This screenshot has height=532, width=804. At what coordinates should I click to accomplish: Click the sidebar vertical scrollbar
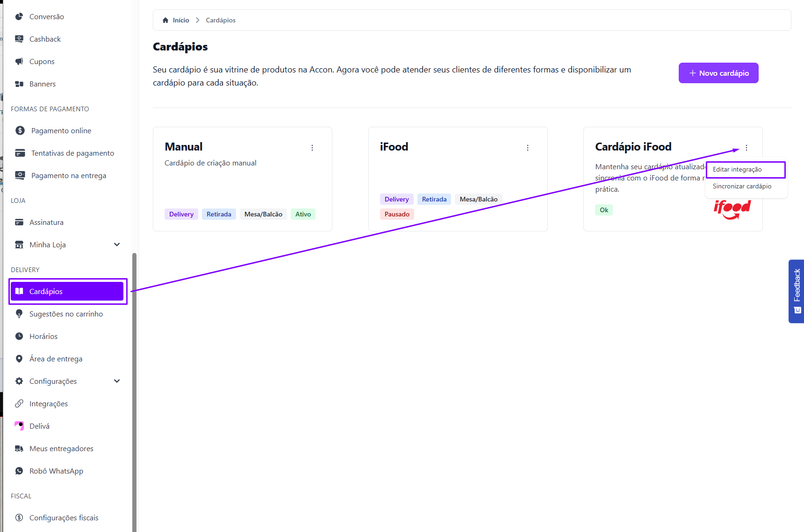point(135,374)
